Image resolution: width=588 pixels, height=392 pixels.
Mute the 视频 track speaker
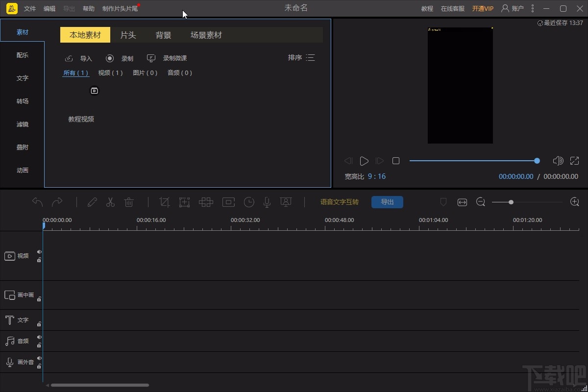point(39,252)
